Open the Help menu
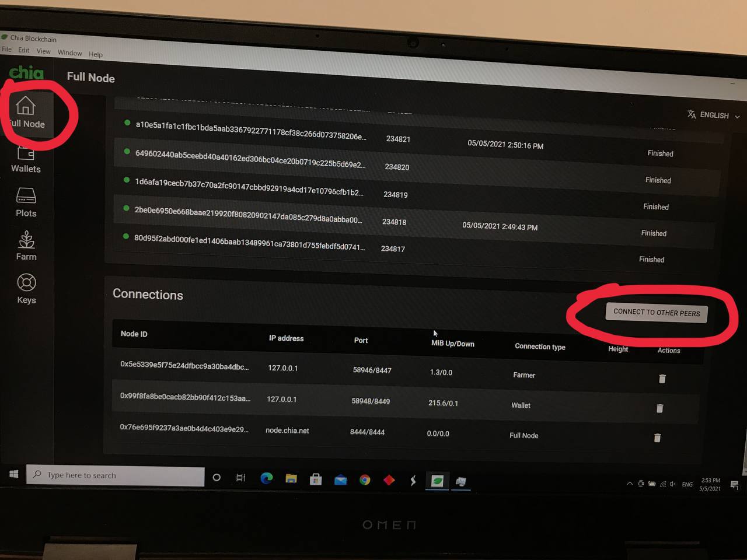Screen dimensions: 747x560 pos(96,54)
